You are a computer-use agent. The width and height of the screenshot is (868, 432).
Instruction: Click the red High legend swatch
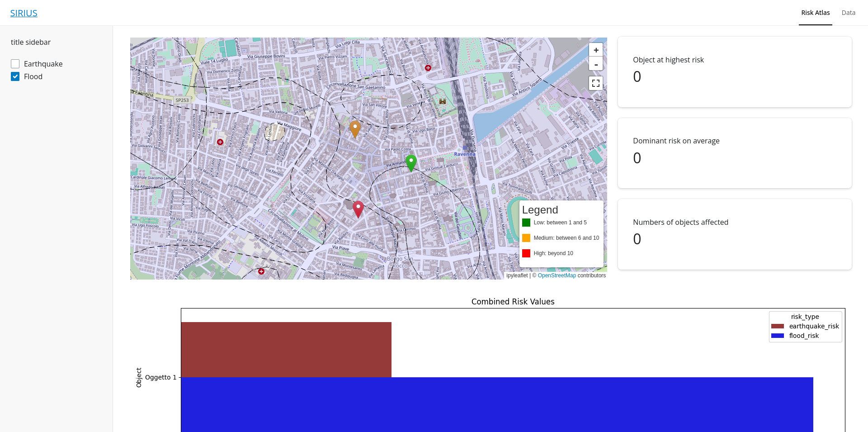pos(526,253)
